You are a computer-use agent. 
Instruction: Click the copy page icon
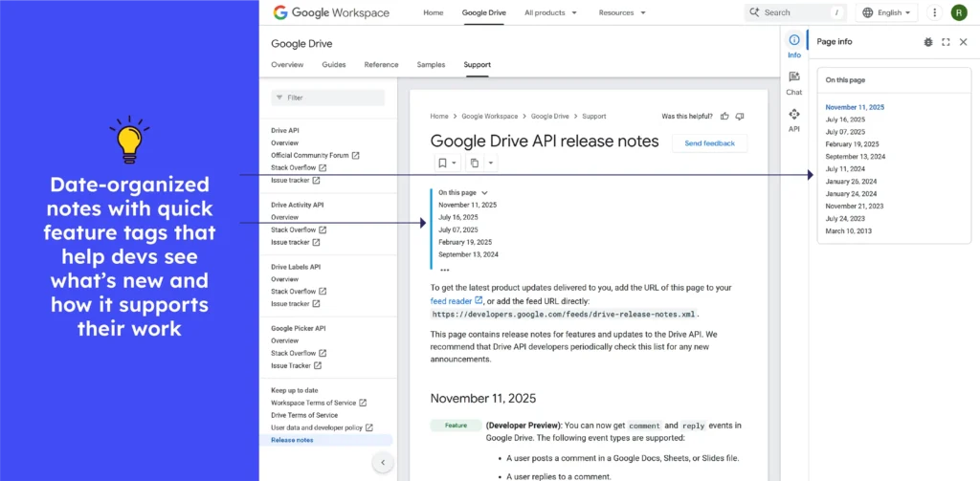pos(475,163)
